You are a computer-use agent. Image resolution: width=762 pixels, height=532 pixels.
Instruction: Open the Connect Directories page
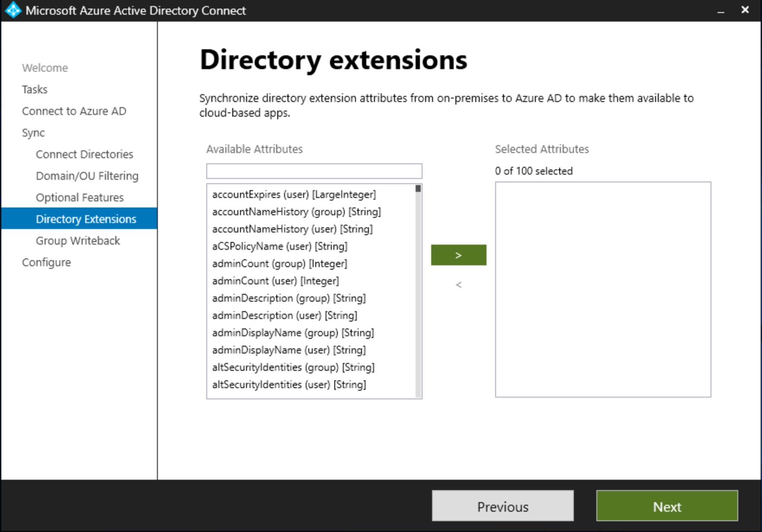[x=84, y=154]
